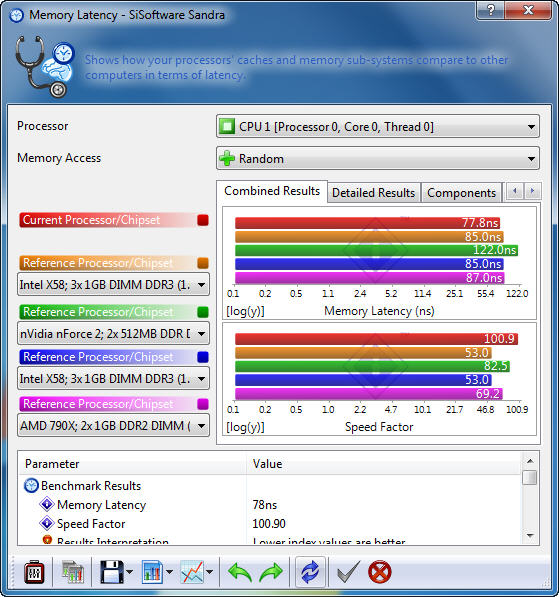The height and width of the screenshot is (597, 559).
Task: Click the Value column header
Action: [384, 464]
